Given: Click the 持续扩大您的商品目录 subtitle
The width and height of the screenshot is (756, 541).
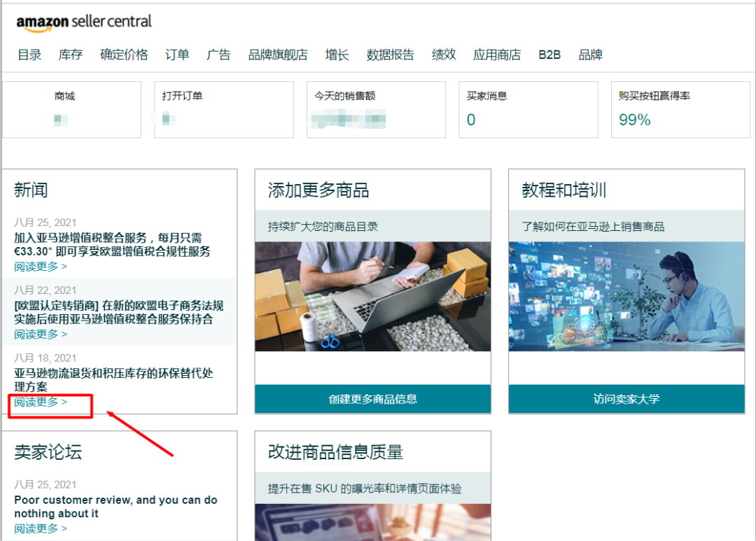Looking at the screenshot, I should click(x=323, y=227).
